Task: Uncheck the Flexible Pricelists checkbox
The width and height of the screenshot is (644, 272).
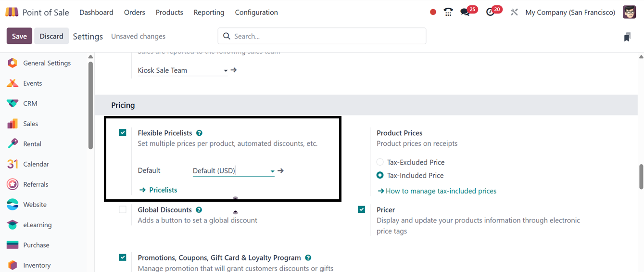Action: coord(123,133)
